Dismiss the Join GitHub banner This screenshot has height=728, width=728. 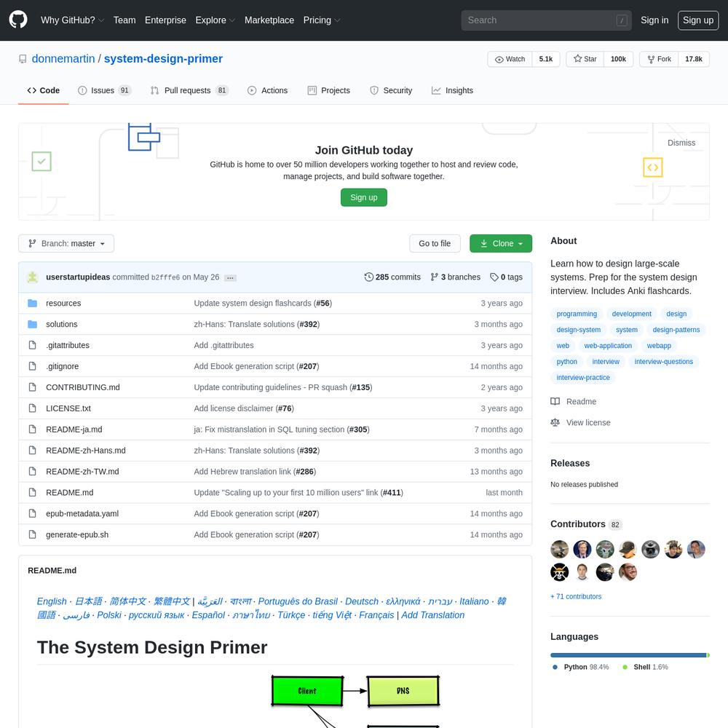pos(681,143)
